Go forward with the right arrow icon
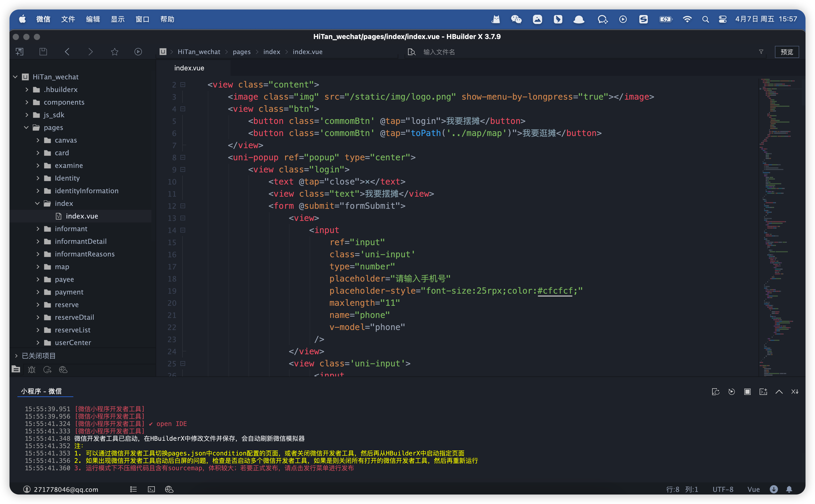Screen dimensions: 815x504 (90, 52)
